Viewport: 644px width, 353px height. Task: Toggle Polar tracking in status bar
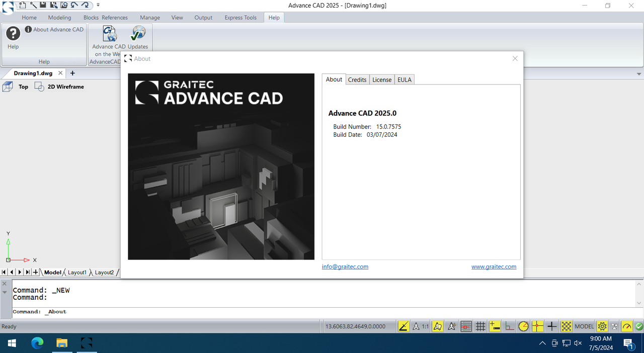(523, 326)
